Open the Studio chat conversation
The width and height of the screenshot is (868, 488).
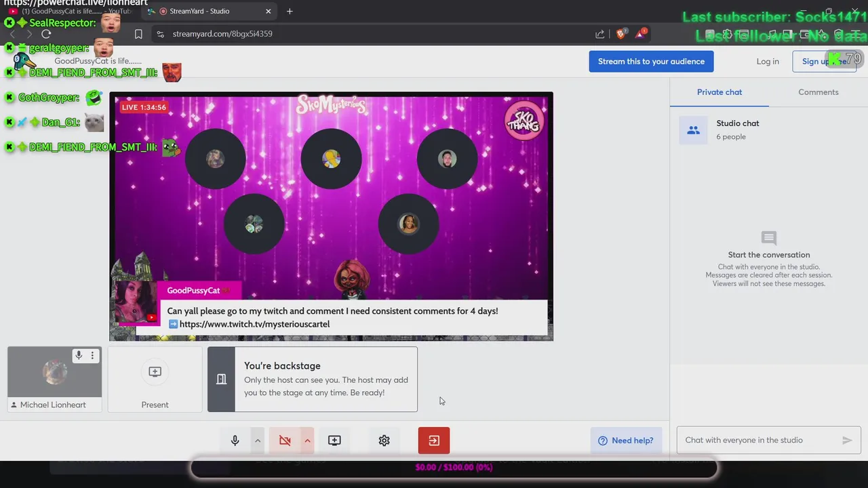[x=769, y=129]
